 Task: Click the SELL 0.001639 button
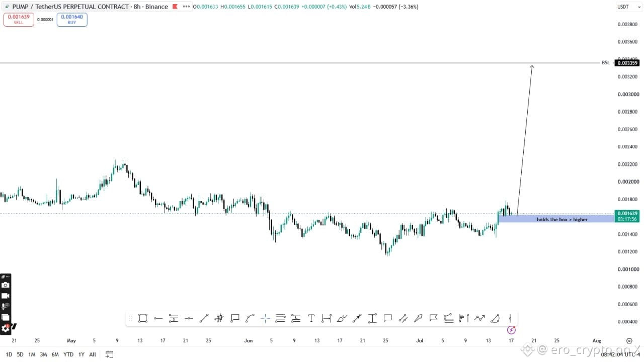tap(19, 20)
